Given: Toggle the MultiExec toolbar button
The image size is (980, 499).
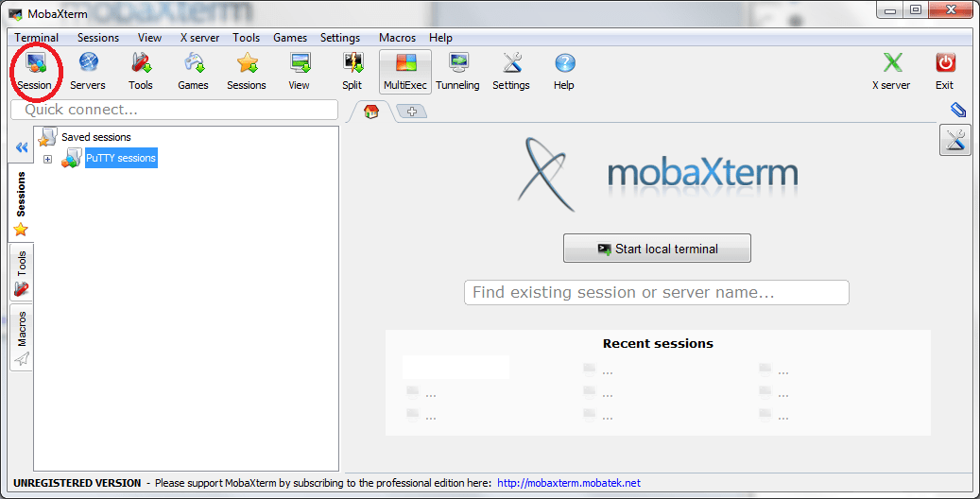Looking at the screenshot, I should [405, 72].
